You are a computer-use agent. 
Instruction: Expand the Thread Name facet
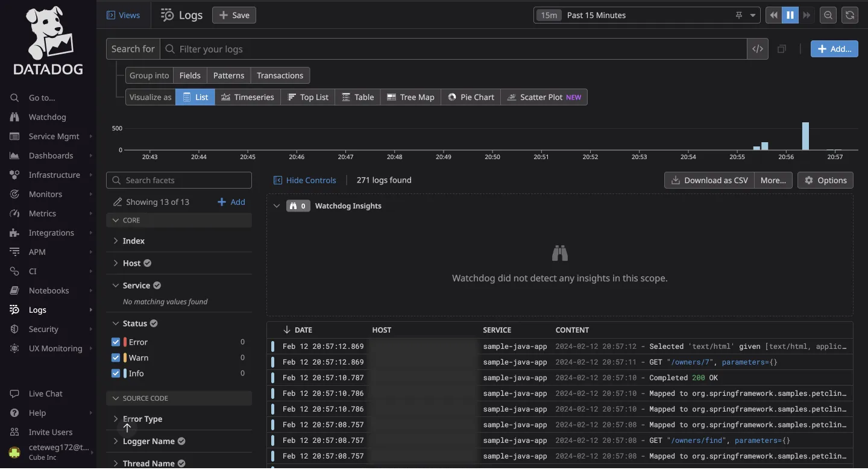tap(116, 463)
